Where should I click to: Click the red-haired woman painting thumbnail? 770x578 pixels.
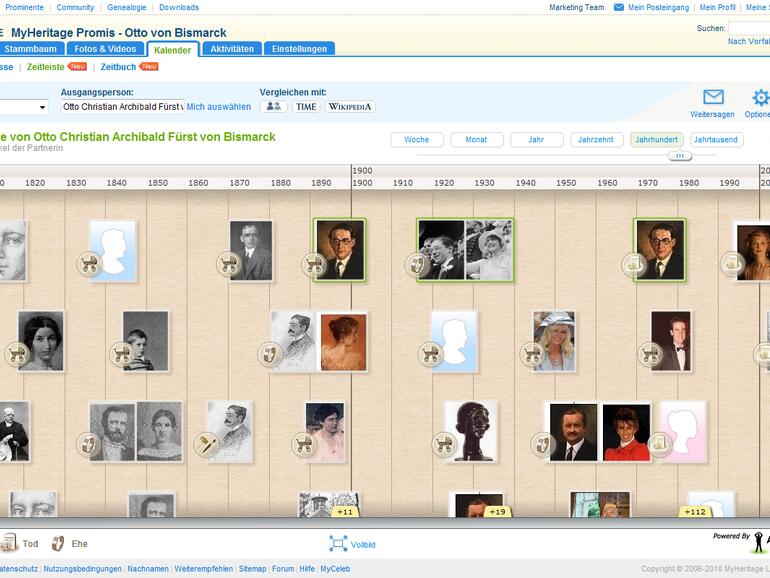click(x=343, y=342)
